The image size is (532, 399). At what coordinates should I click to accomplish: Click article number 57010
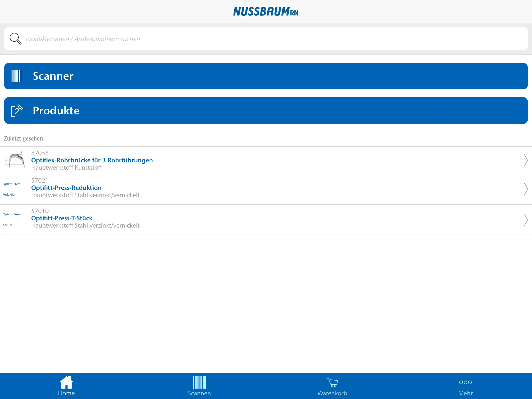[40, 211]
